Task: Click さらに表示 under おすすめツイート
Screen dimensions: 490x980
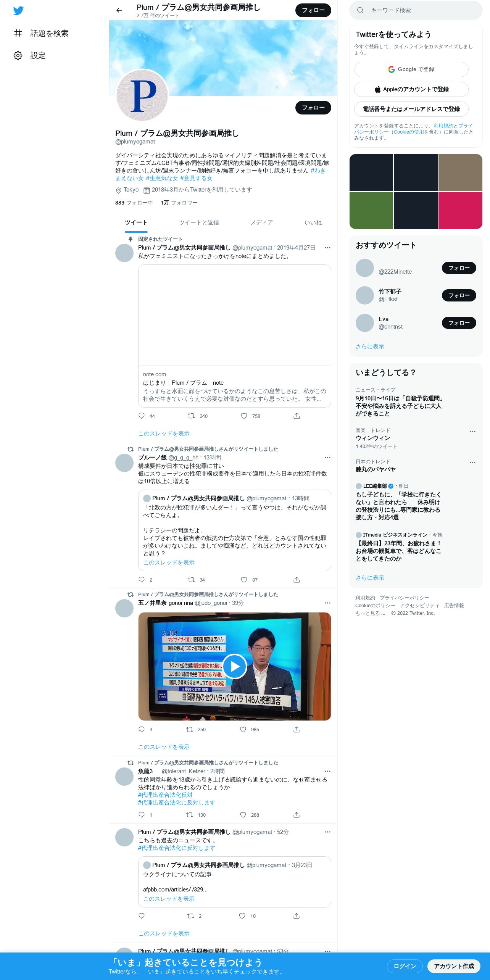Action: [x=370, y=347]
